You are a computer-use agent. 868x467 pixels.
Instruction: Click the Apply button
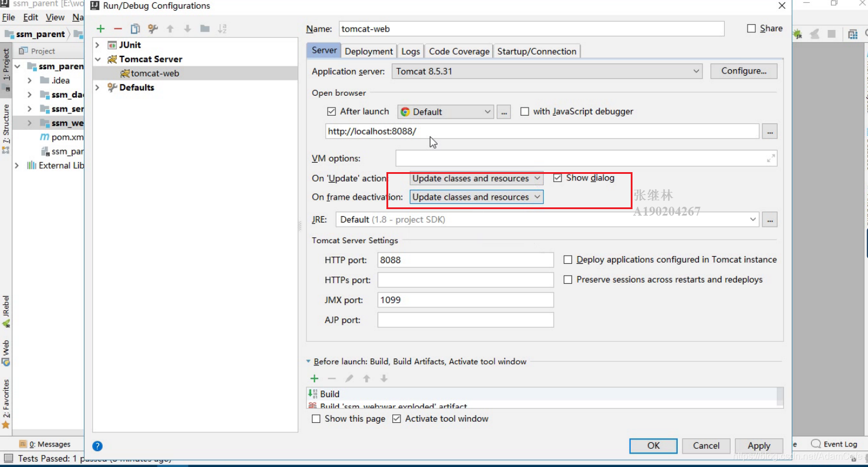coord(759,446)
